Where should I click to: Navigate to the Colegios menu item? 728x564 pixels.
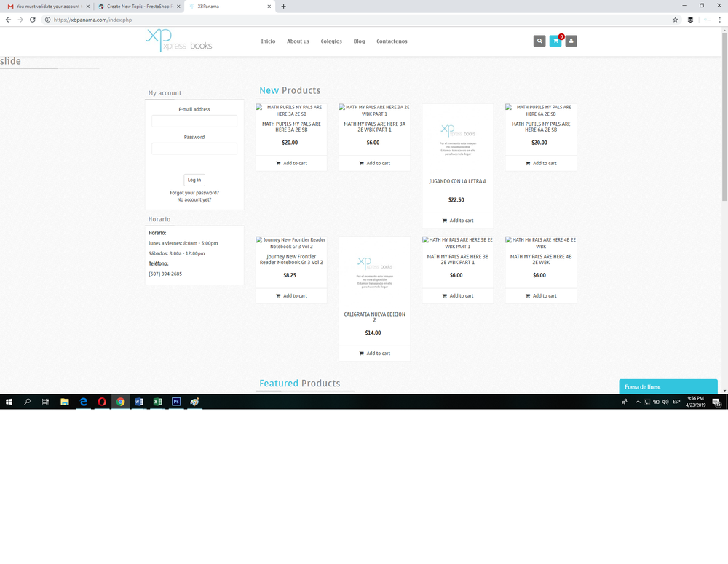(x=331, y=41)
